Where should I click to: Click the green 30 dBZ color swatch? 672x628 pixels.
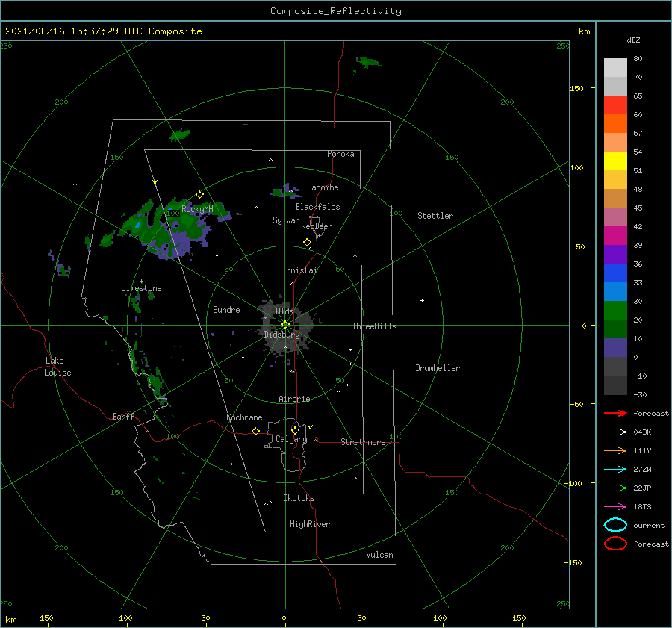click(x=615, y=311)
